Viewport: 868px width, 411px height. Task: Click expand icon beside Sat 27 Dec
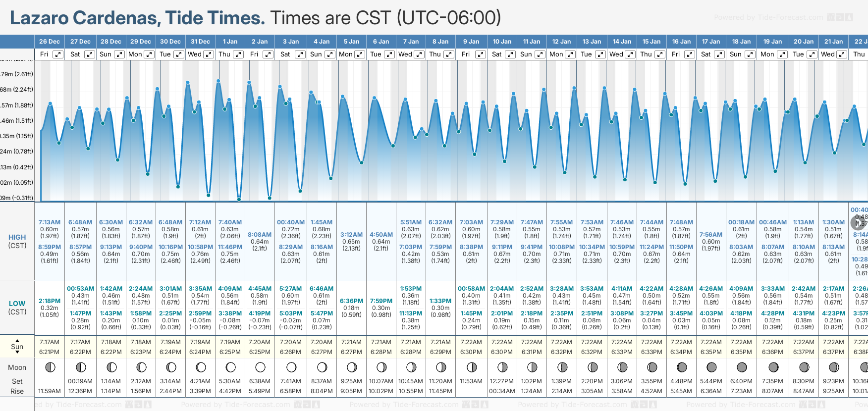89,54
